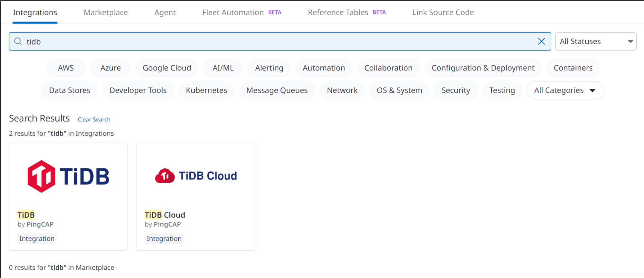Filter by Containers category
Image resolution: width=644 pixels, height=278 pixels.
pos(573,68)
